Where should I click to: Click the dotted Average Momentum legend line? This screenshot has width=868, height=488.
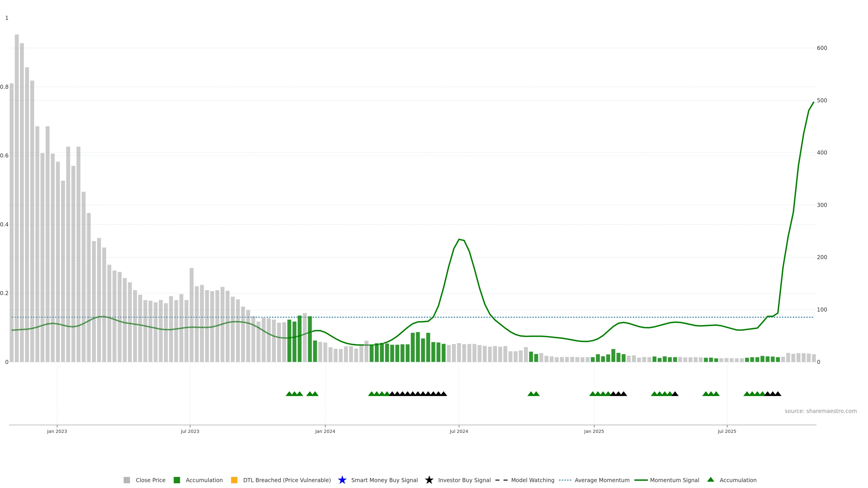(565, 480)
